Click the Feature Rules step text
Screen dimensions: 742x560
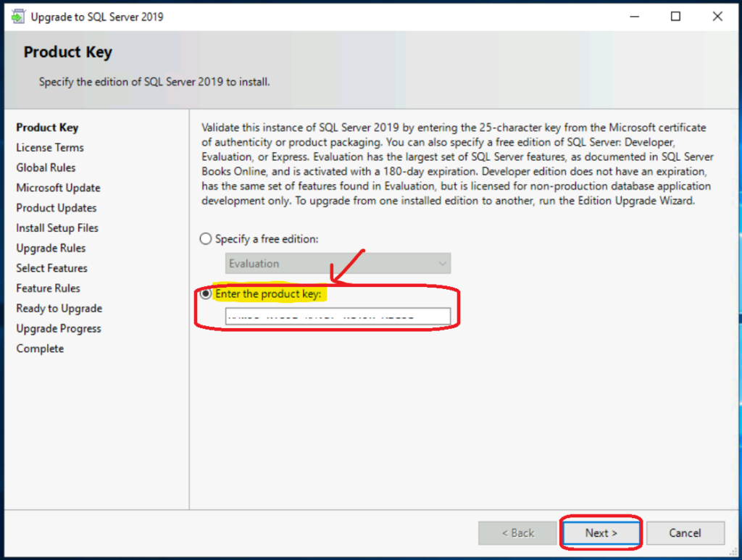click(x=49, y=288)
